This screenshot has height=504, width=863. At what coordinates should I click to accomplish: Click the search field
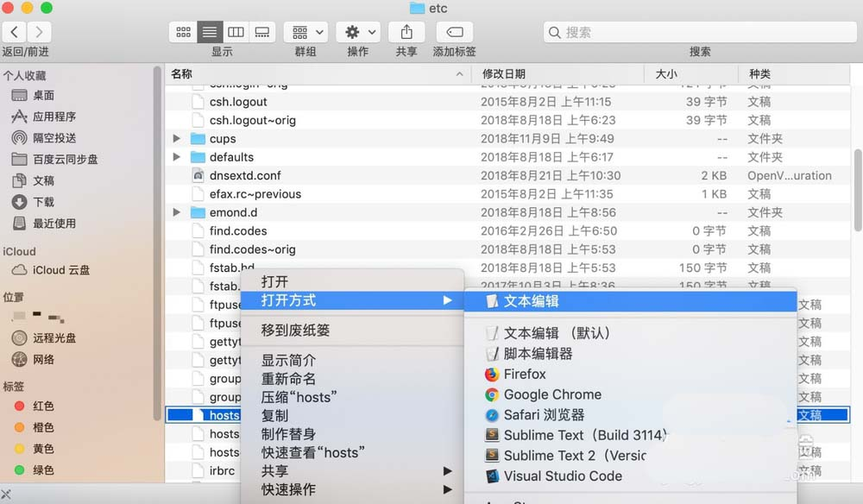tap(699, 32)
